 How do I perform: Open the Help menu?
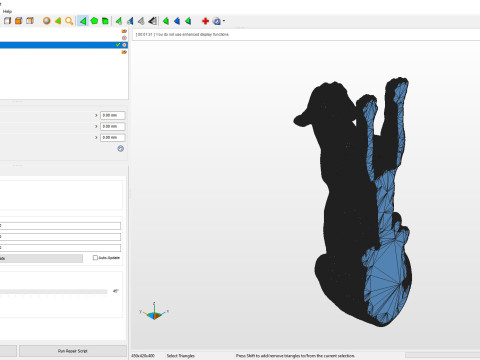[7, 11]
